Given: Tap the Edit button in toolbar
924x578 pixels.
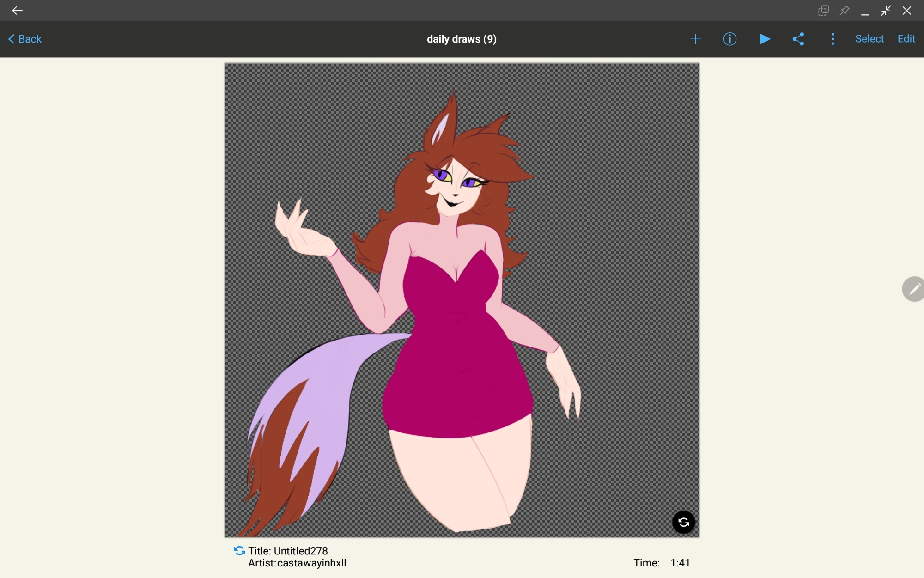Looking at the screenshot, I should pos(906,39).
